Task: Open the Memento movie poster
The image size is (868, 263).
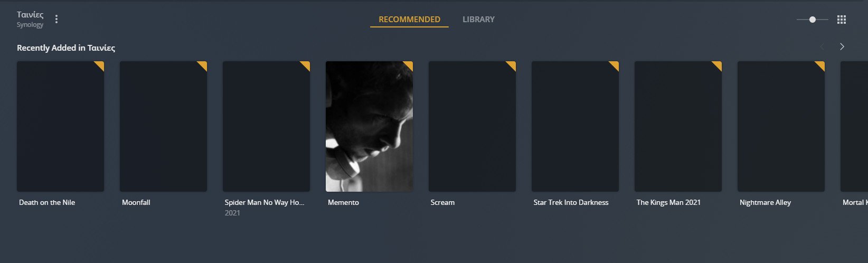Action: click(369, 126)
